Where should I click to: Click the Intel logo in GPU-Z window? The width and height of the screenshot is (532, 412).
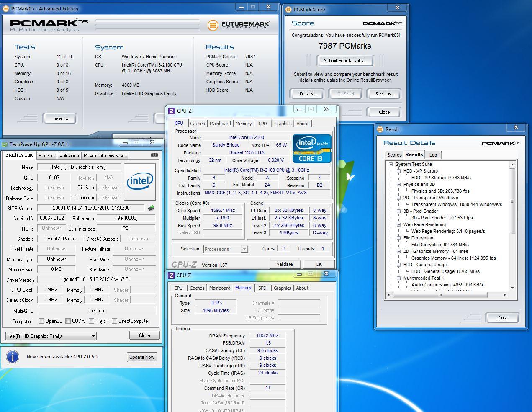click(x=140, y=181)
